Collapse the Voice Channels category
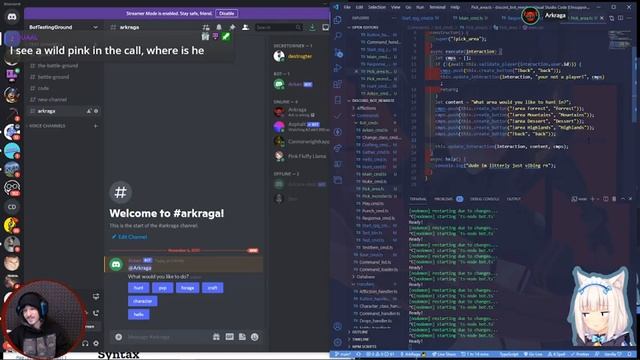The height and width of the screenshot is (360, 640). tap(47, 126)
